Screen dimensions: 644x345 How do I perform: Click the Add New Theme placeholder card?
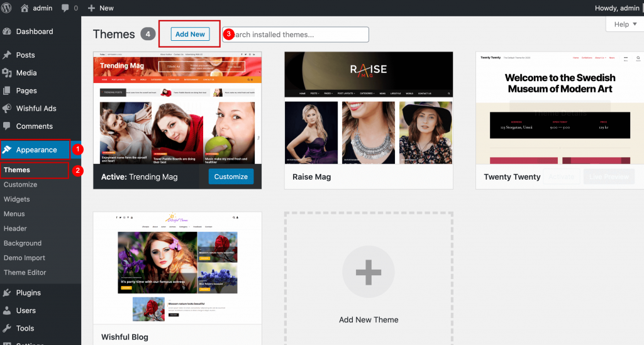point(369,278)
